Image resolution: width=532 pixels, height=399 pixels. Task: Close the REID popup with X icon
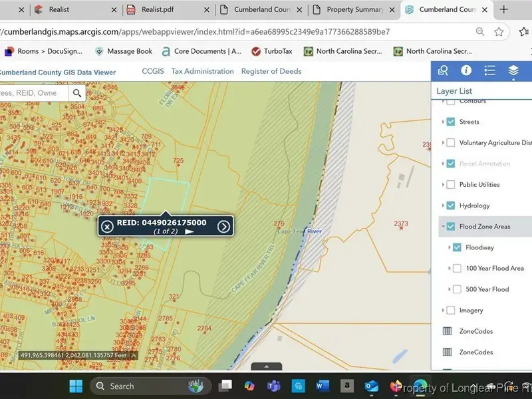pos(107,227)
